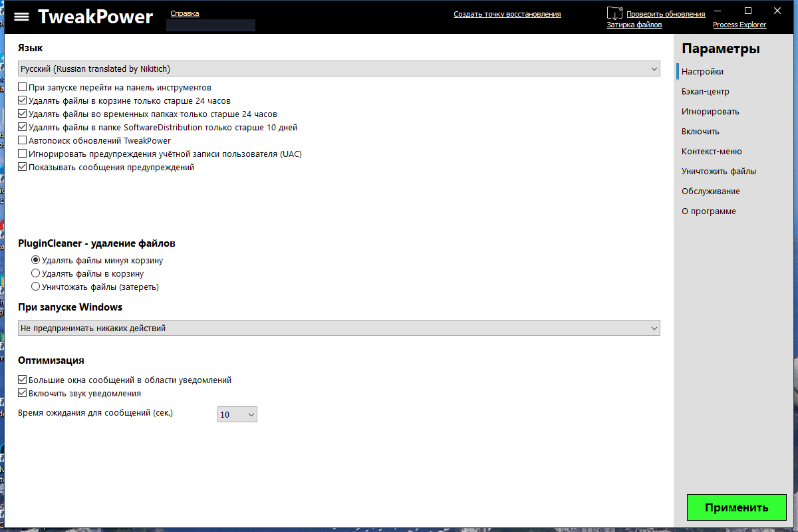Open Затирка файлов link
This screenshot has width=798, height=532.
point(634,25)
